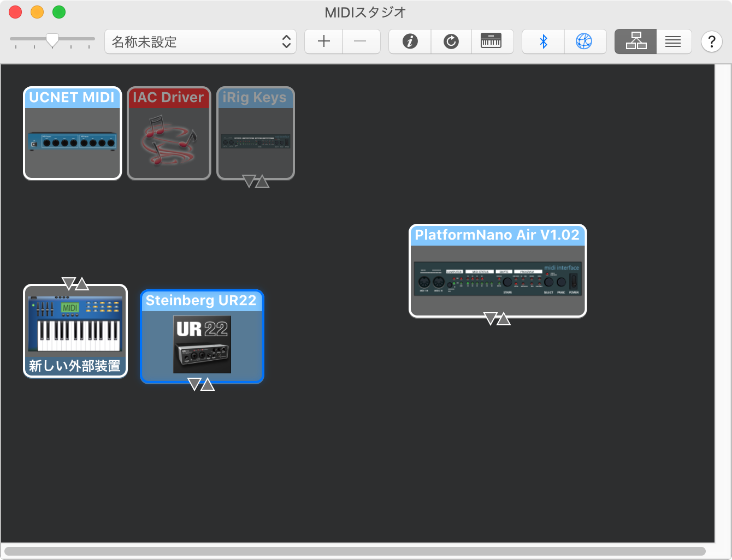This screenshot has width=732, height=560.
Task: Click the Steinberg UR22 input port up arrow
Action: (208, 385)
